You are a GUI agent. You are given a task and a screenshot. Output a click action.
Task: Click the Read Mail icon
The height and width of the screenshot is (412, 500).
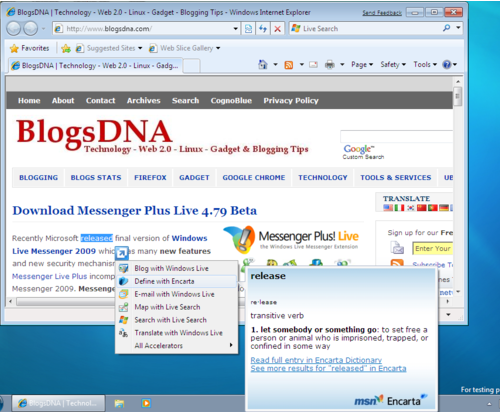[313, 65]
